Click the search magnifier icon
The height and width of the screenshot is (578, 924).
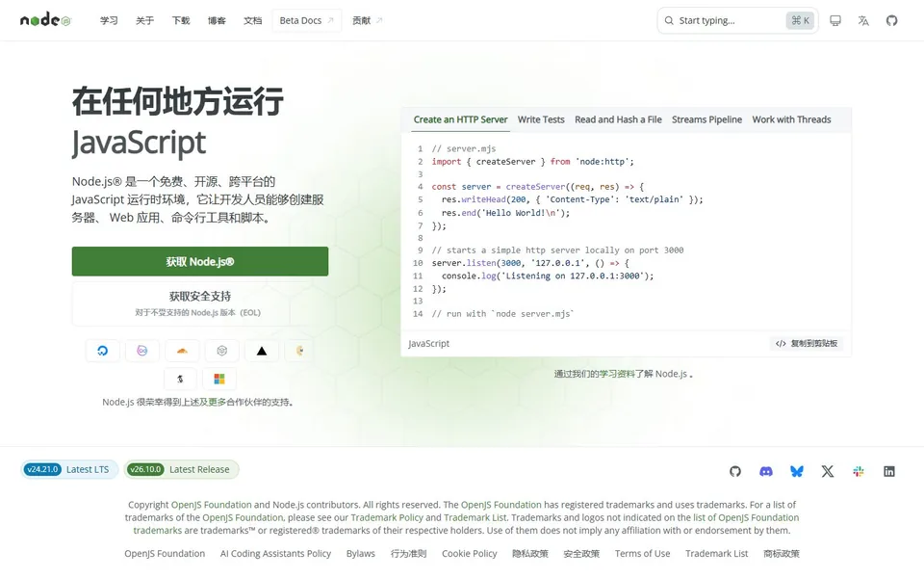pyautogui.click(x=669, y=20)
